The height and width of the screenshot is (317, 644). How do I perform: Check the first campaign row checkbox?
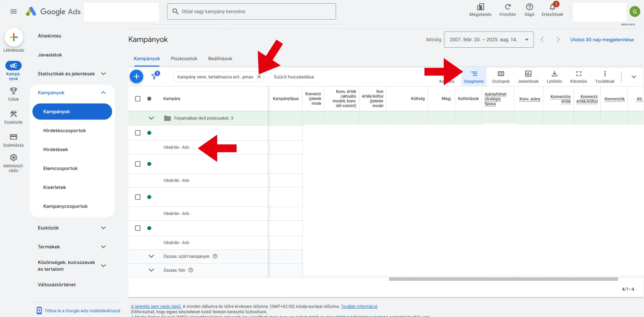138,133
